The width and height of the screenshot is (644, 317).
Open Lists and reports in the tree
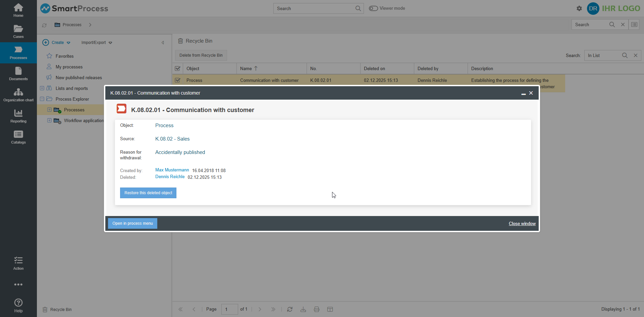click(72, 88)
